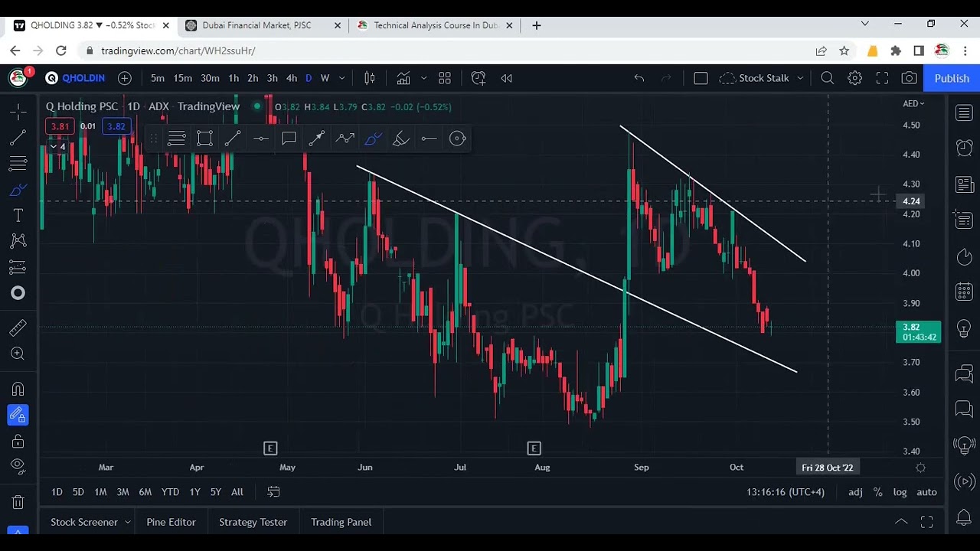The height and width of the screenshot is (551, 980).
Task: Toggle stay in drawing mode
Action: point(18,416)
